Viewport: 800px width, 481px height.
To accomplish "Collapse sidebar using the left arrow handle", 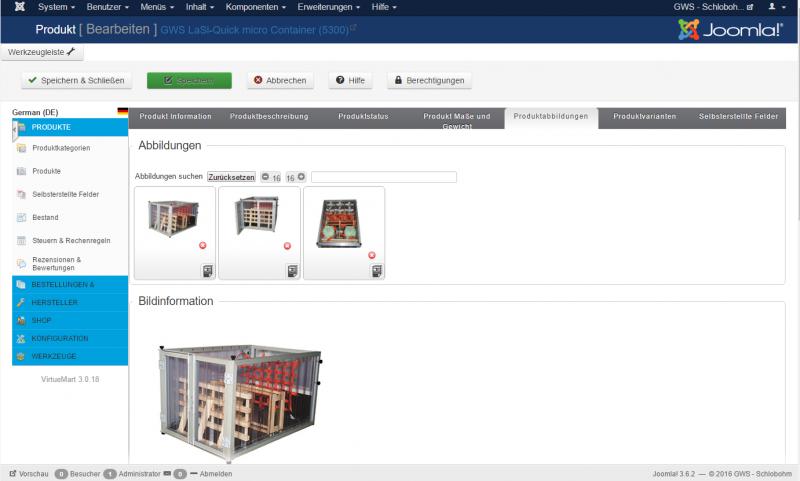I will (x=15, y=128).
